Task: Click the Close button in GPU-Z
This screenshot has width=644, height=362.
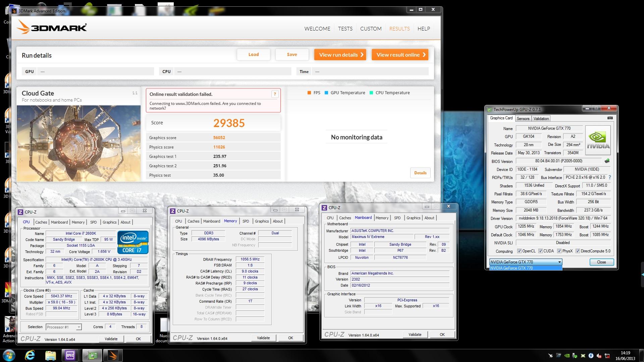Action: [601, 262]
